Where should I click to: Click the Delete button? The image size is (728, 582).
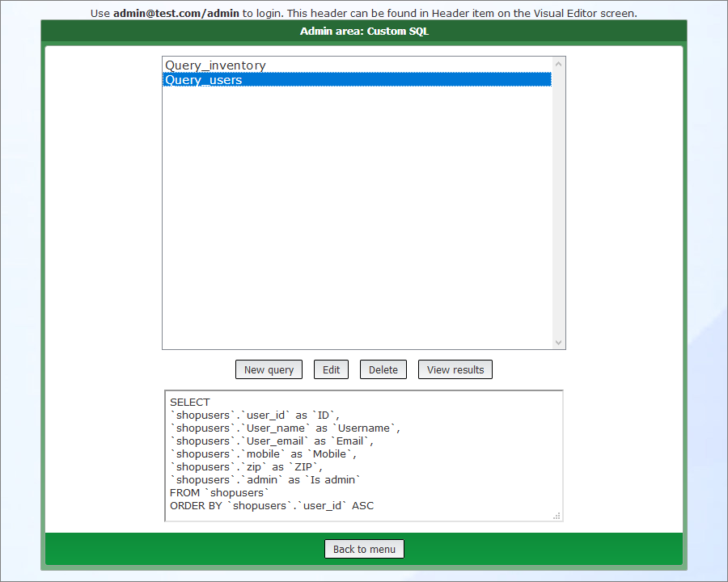tap(383, 369)
